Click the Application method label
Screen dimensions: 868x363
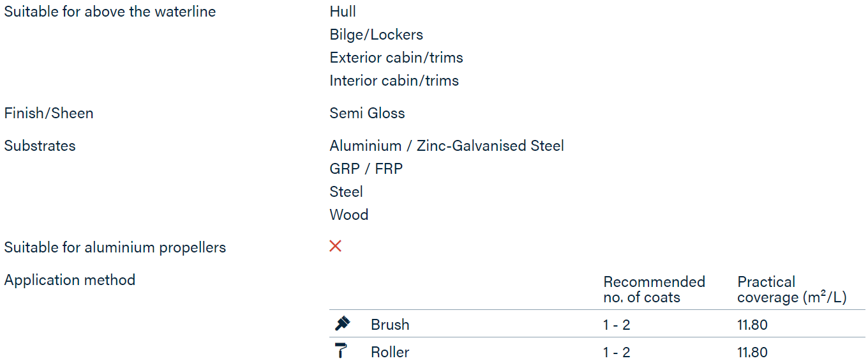click(70, 280)
